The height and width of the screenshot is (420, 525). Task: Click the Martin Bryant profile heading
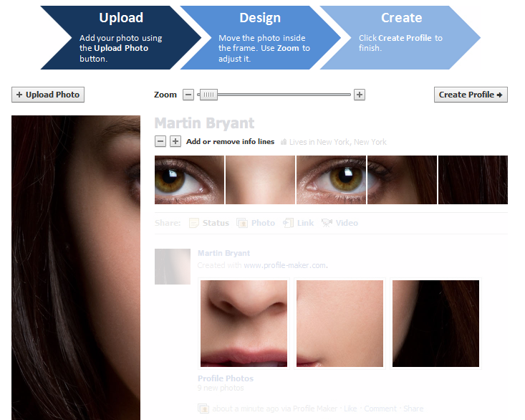[x=205, y=123]
